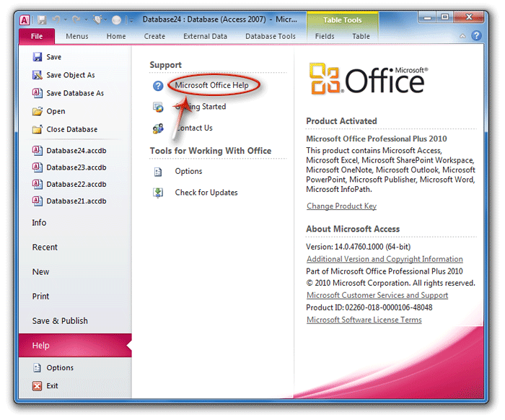The height and width of the screenshot is (420, 505).
Task: Open the Recent backstage section
Action: coord(45,247)
